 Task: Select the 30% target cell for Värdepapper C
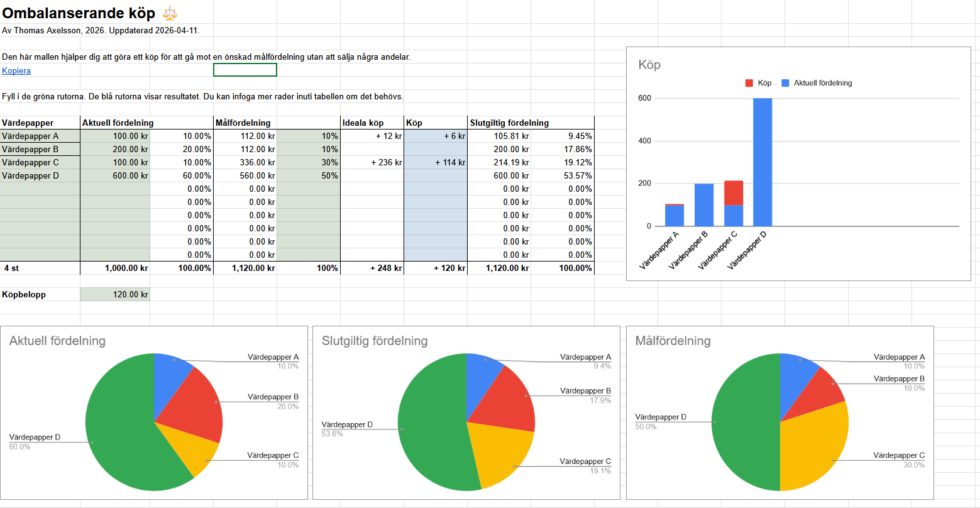308,162
